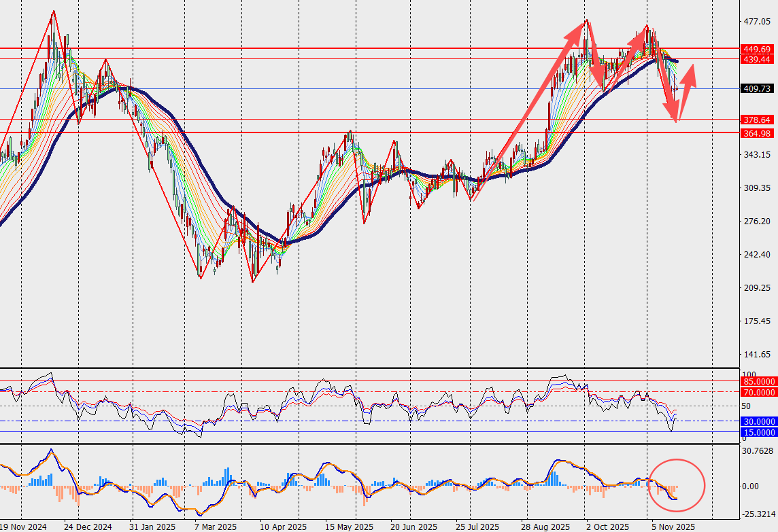The image size is (778, 532).
Task: Select the 30.7628 MACD scale label
Action: [758, 451]
